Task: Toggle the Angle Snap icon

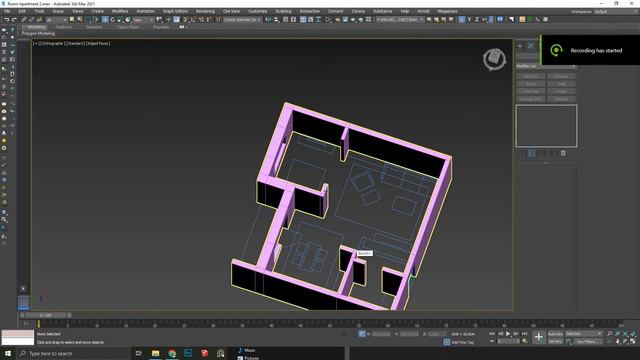Action: tap(193, 19)
